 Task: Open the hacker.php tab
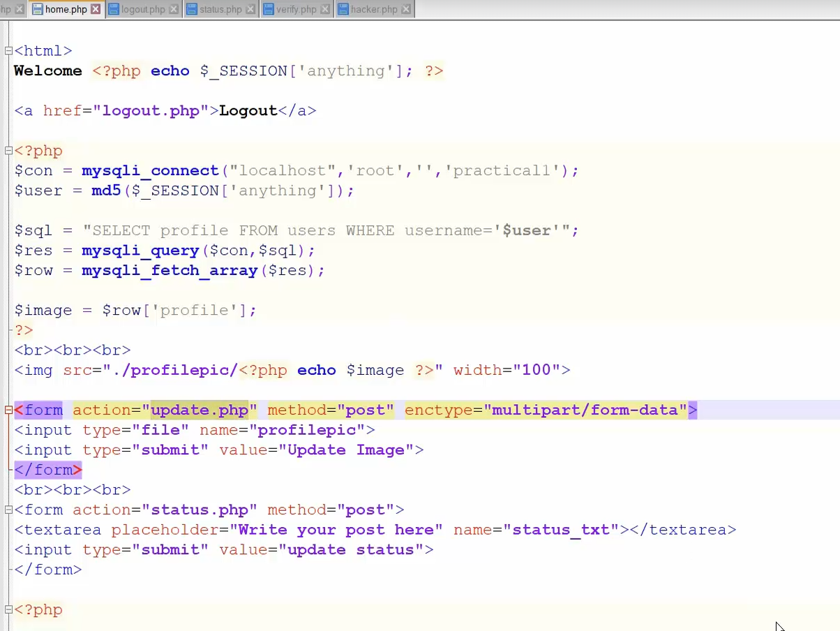coord(374,10)
